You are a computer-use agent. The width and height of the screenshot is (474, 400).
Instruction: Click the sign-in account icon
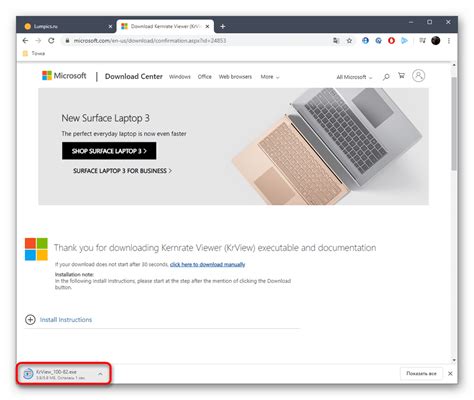419,76
